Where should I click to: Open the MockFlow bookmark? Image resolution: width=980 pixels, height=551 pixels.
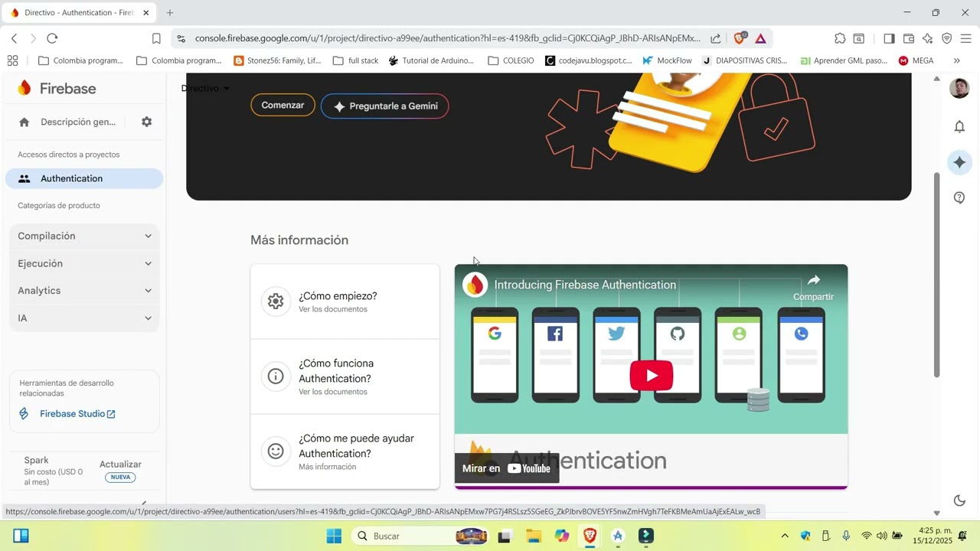[x=667, y=60]
